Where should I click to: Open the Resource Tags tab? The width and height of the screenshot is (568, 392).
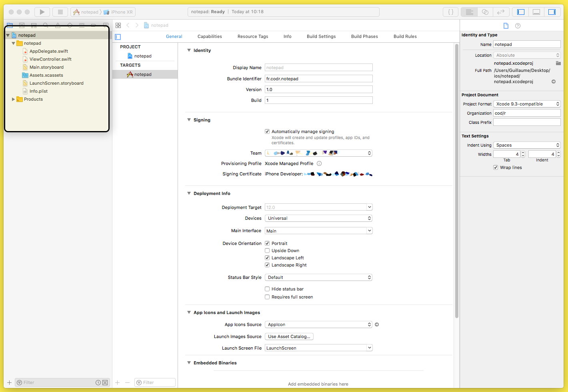coord(253,36)
